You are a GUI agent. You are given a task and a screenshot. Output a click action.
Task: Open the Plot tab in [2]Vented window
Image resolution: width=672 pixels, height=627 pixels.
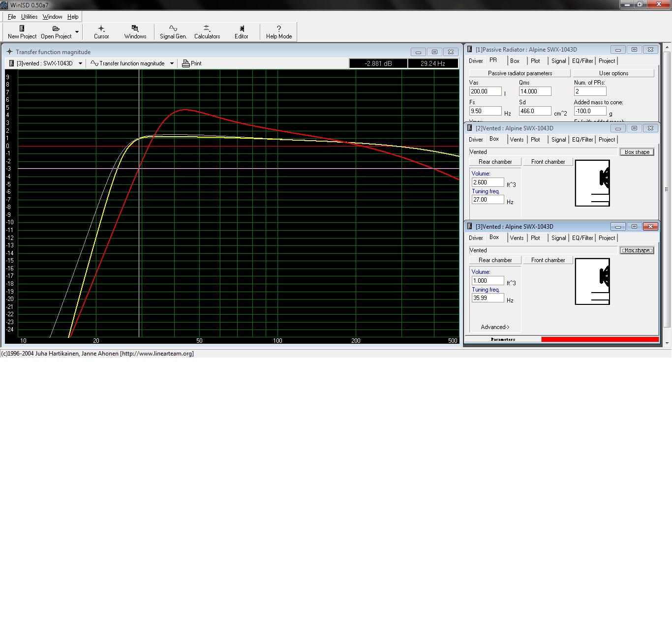(535, 140)
